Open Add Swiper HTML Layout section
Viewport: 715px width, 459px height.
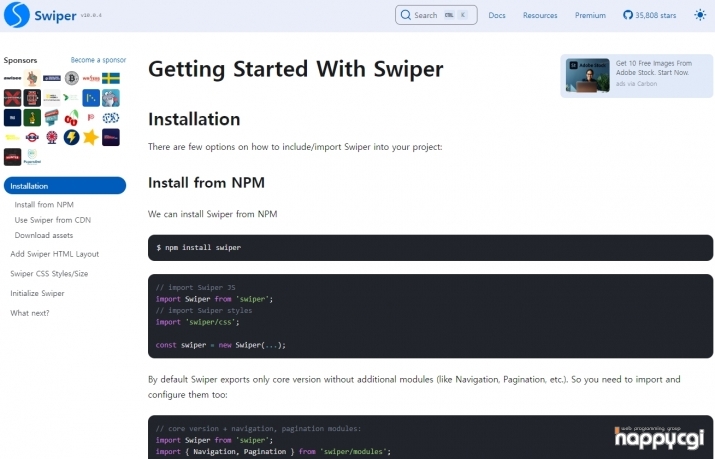(54, 254)
